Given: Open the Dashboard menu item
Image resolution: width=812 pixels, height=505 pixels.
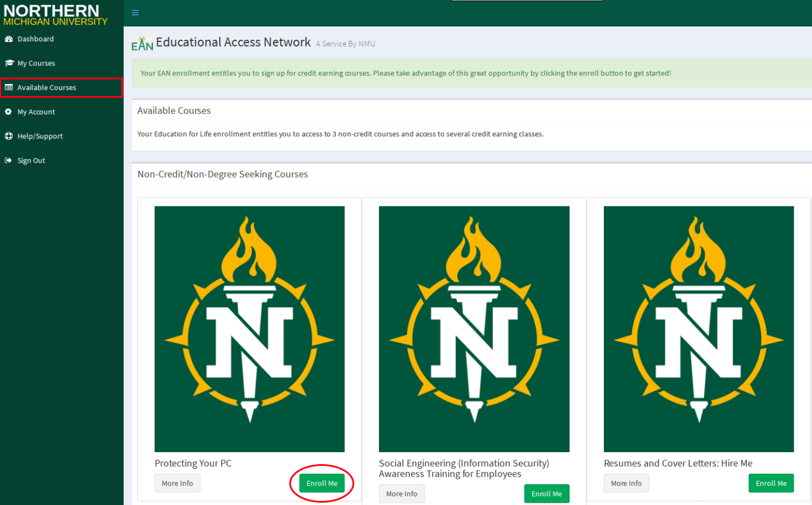Looking at the screenshot, I should (36, 39).
